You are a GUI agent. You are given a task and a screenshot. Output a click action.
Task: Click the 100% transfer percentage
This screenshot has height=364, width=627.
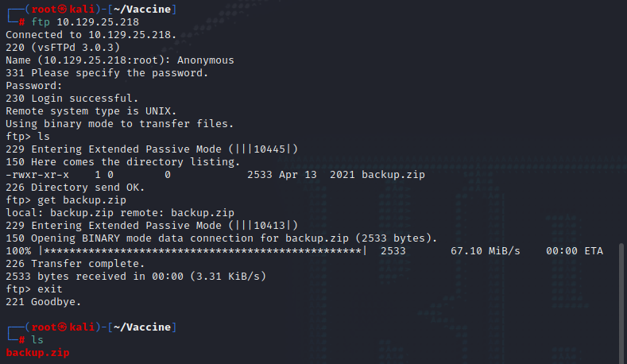[x=18, y=251]
